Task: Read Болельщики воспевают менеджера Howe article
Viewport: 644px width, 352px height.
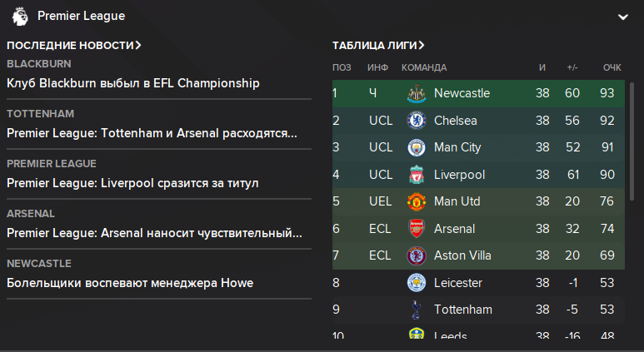Action: [130, 283]
